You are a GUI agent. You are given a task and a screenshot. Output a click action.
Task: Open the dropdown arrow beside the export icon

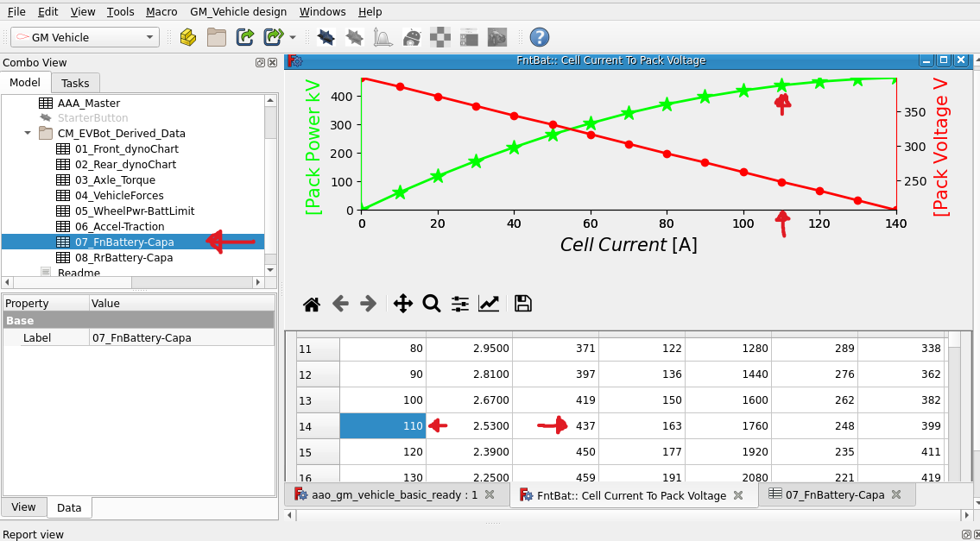[x=293, y=37]
